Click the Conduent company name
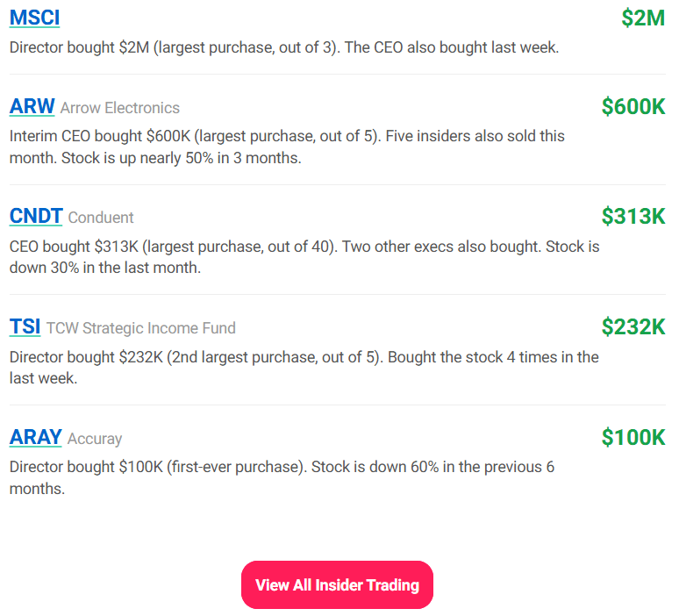 101,217
